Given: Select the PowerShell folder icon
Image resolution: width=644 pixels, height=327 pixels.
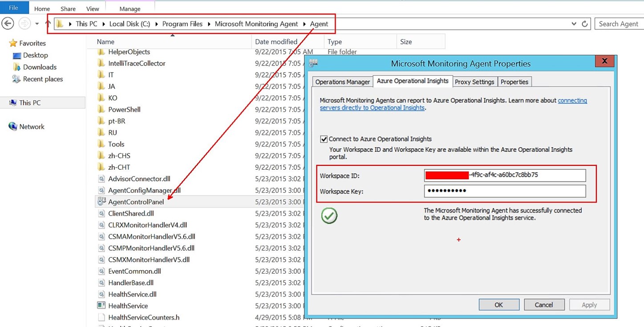Looking at the screenshot, I should pyautogui.click(x=101, y=110).
